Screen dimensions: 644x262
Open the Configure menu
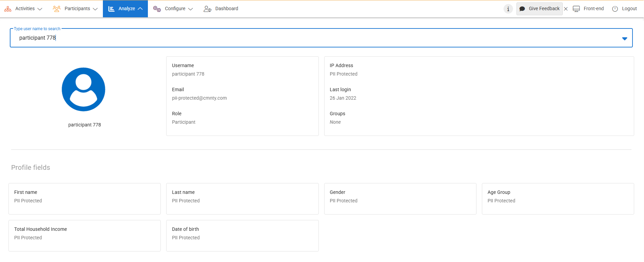coord(175,9)
